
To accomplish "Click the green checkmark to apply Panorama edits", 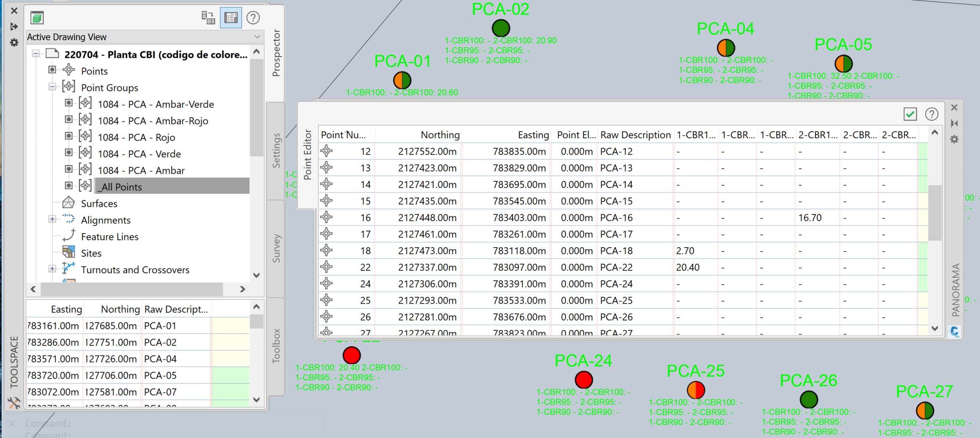I will [910, 114].
